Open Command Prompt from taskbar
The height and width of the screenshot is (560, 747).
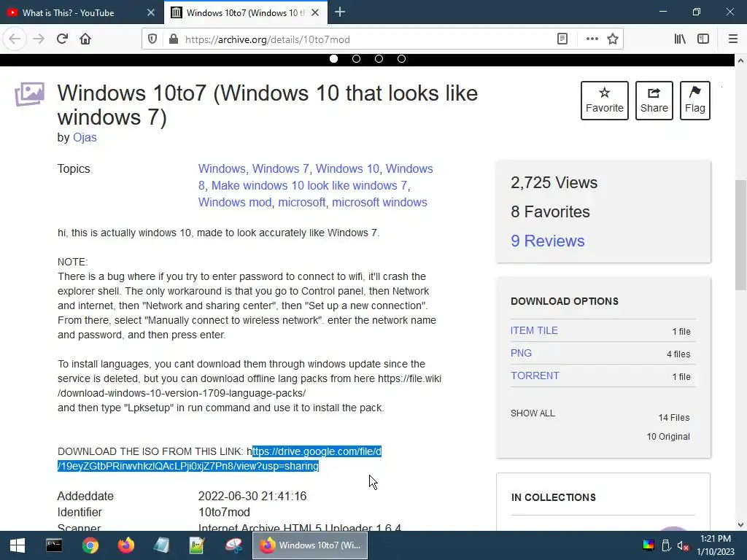click(x=54, y=545)
